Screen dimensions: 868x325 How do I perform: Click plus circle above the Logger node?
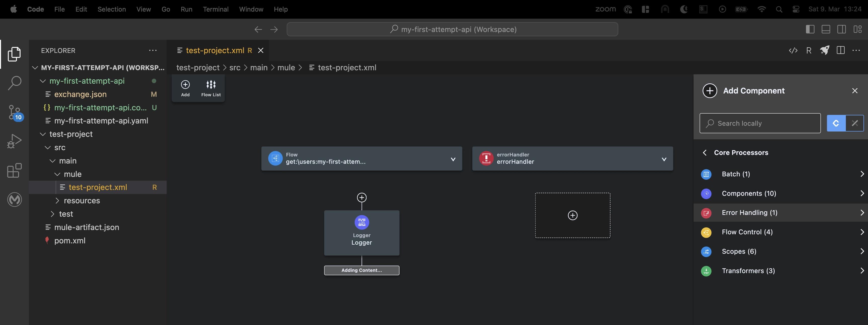361,197
